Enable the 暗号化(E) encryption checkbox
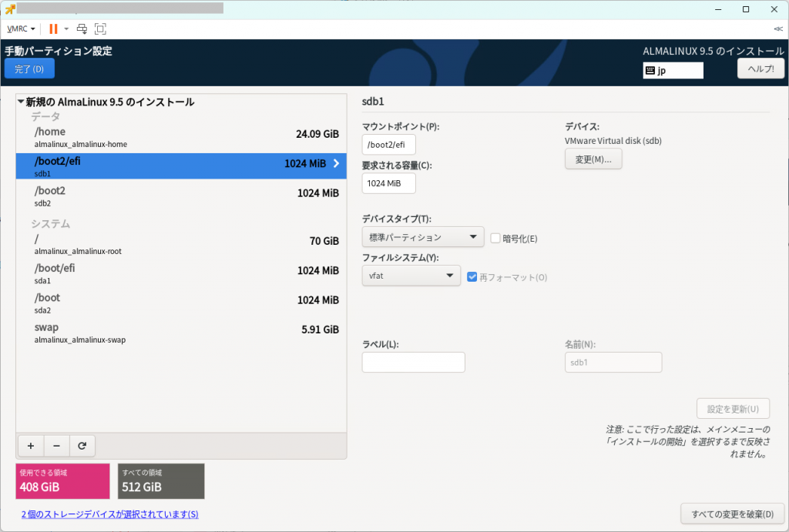The image size is (789, 532). (495, 239)
